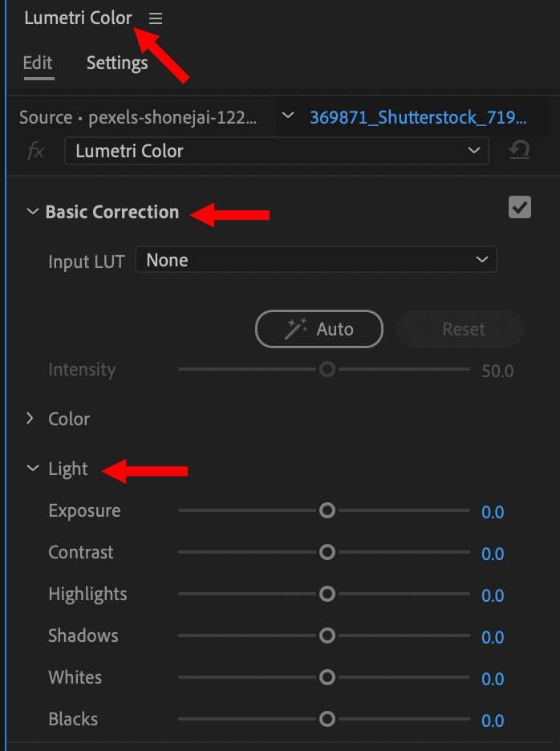
Task: Collapse the Basic Correction section
Action: [33, 212]
